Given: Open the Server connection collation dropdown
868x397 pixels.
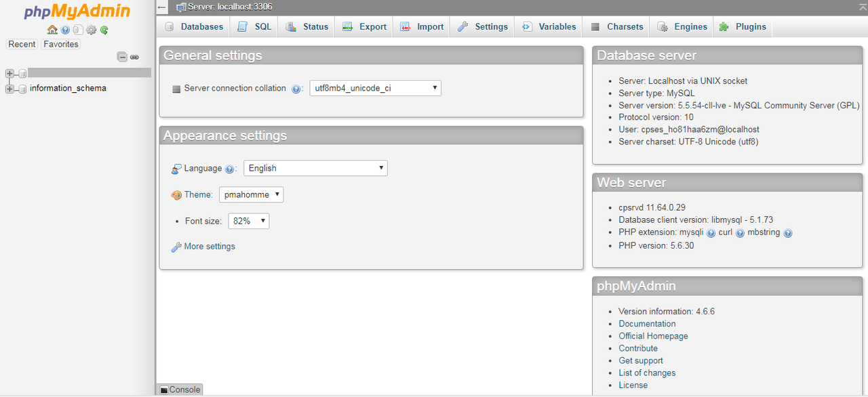Looking at the screenshot, I should tap(376, 88).
